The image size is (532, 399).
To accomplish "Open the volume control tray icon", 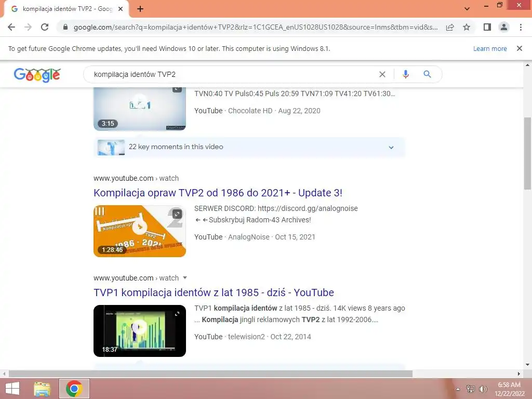I will (483, 389).
